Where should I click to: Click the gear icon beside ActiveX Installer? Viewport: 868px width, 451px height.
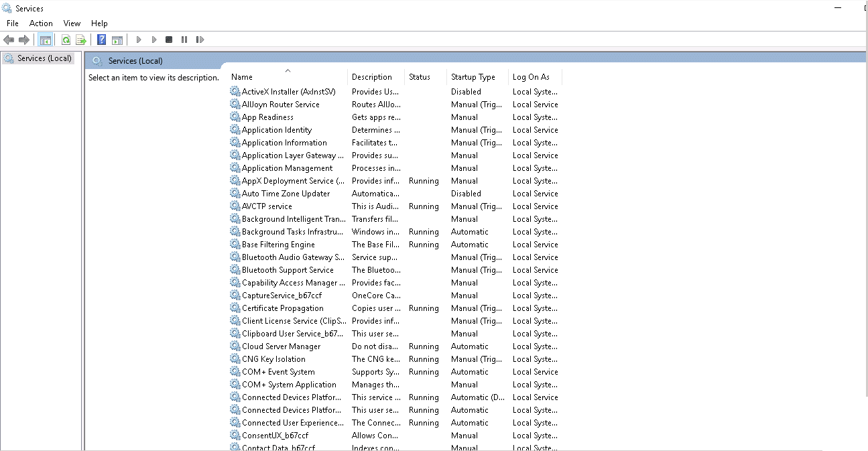point(235,91)
